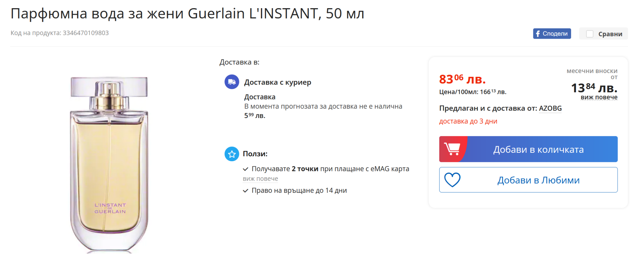
Task: Expand виж повече under monthly installments
Action: 599,97
